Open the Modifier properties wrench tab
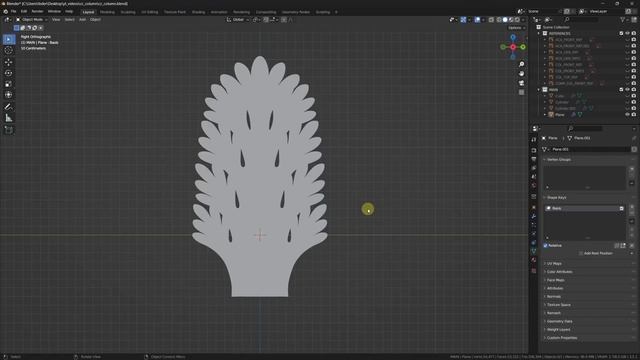This screenshot has height=360, width=640. [x=533, y=216]
